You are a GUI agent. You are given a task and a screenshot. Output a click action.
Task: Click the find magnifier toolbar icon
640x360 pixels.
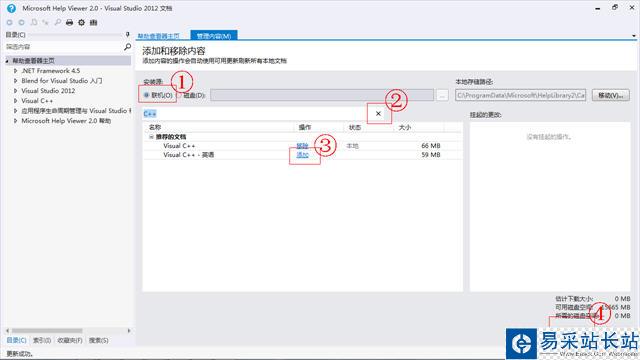click(58, 22)
